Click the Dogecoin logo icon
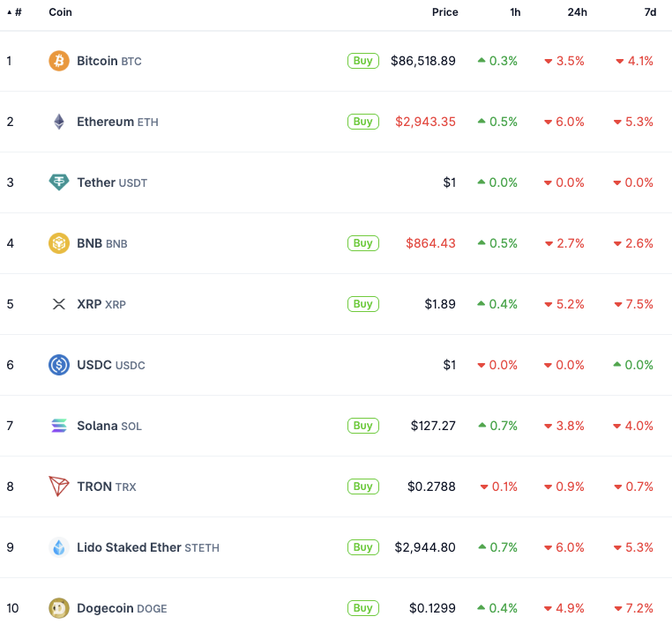This screenshot has height=624, width=672. coord(59,608)
